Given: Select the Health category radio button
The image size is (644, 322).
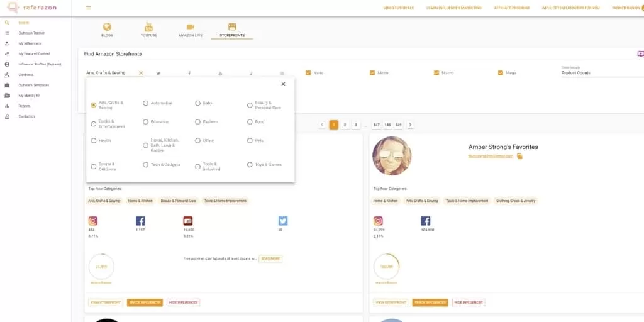Looking at the screenshot, I should 94,140.
